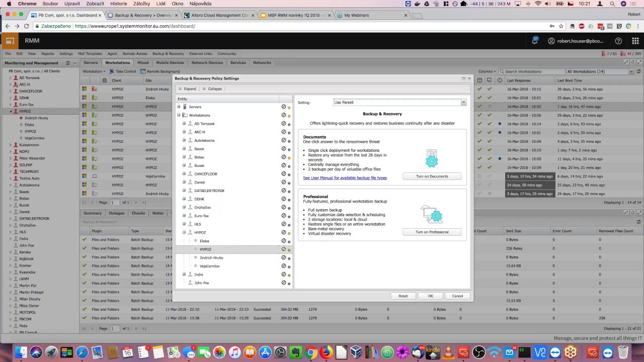644x362 pixels.
Task: Open the notifications bell with badge 51
Action: click(x=535, y=41)
